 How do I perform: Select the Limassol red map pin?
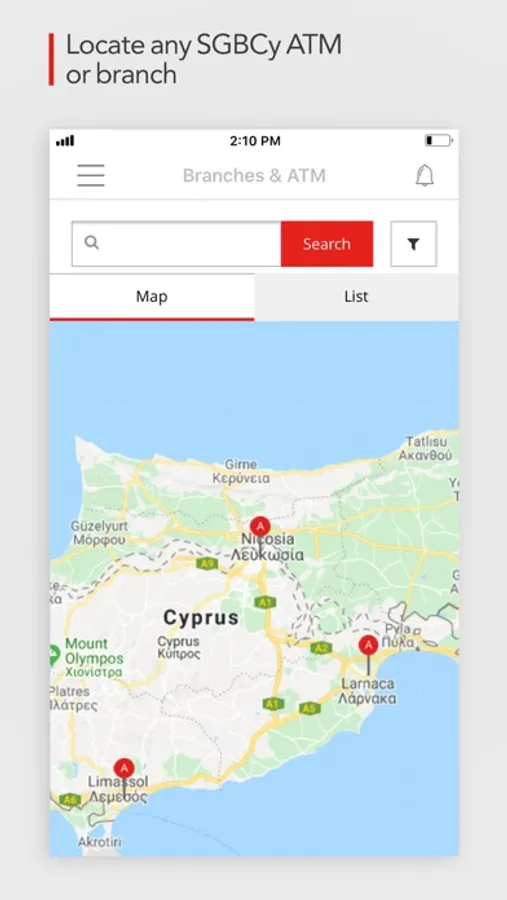coord(124,769)
